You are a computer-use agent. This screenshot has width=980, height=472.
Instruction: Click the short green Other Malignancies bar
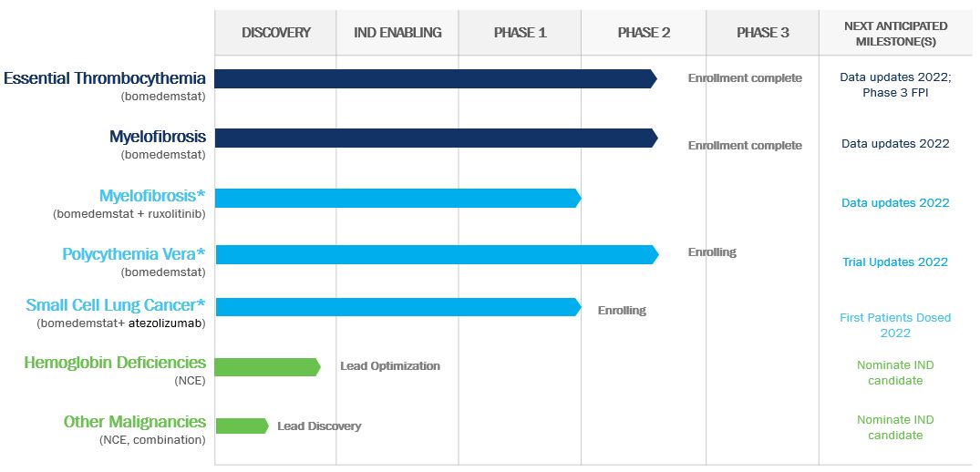pos(241,426)
